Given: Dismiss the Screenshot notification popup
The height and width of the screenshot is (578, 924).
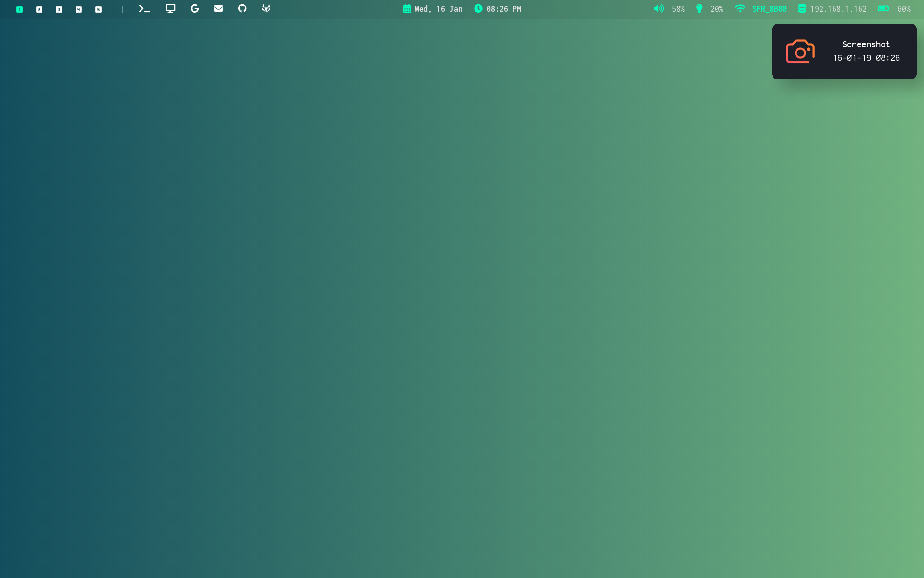Looking at the screenshot, I should (x=844, y=52).
